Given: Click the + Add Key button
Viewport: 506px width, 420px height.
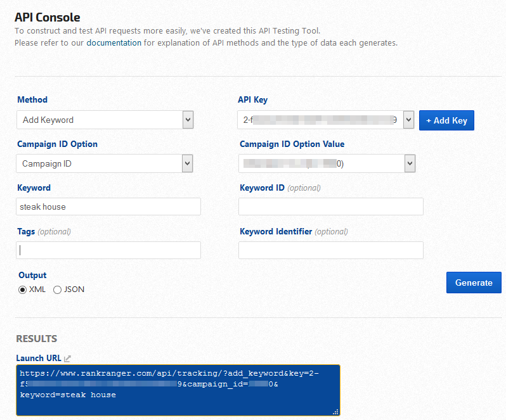Looking at the screenshot, I should pyautogui.click(x=446, y=120).
